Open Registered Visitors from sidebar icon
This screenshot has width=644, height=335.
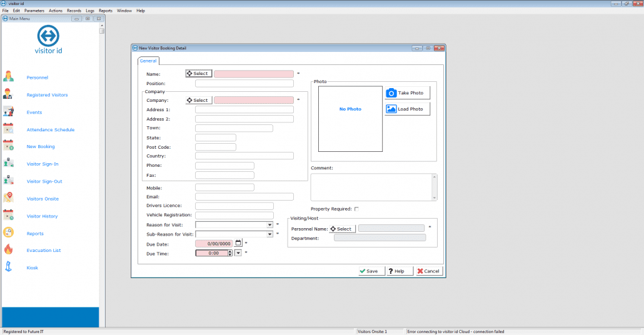[x=9, y=94]
